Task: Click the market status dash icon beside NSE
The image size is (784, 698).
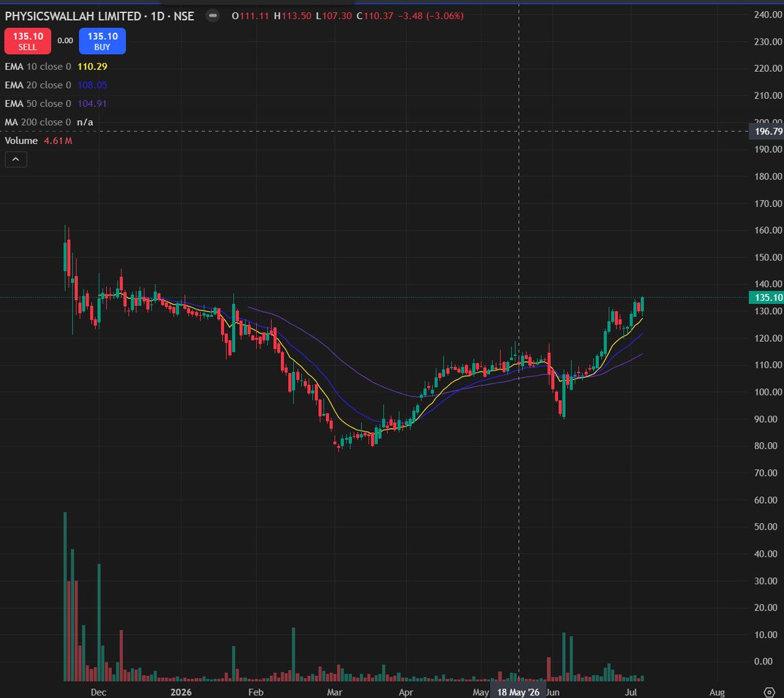Action: tap(212, 16)
